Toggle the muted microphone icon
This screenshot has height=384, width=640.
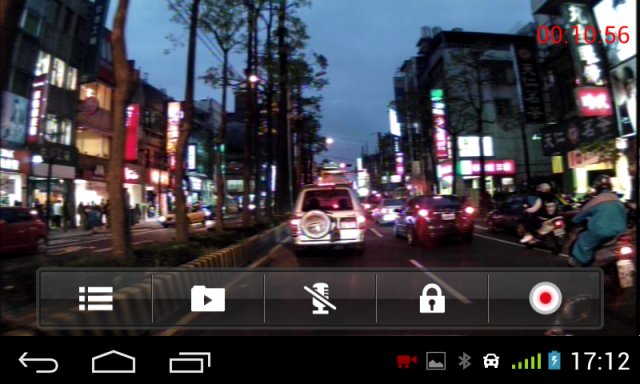coord(320,298)
